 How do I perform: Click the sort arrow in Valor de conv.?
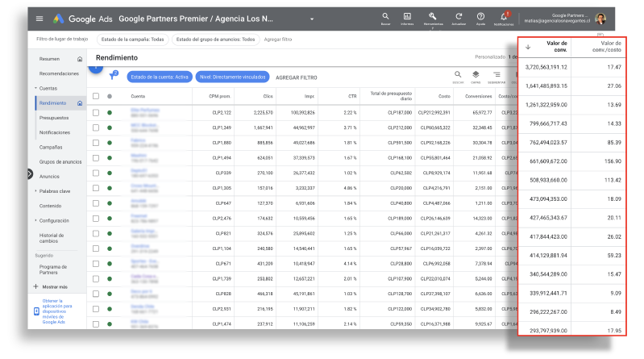528,48
